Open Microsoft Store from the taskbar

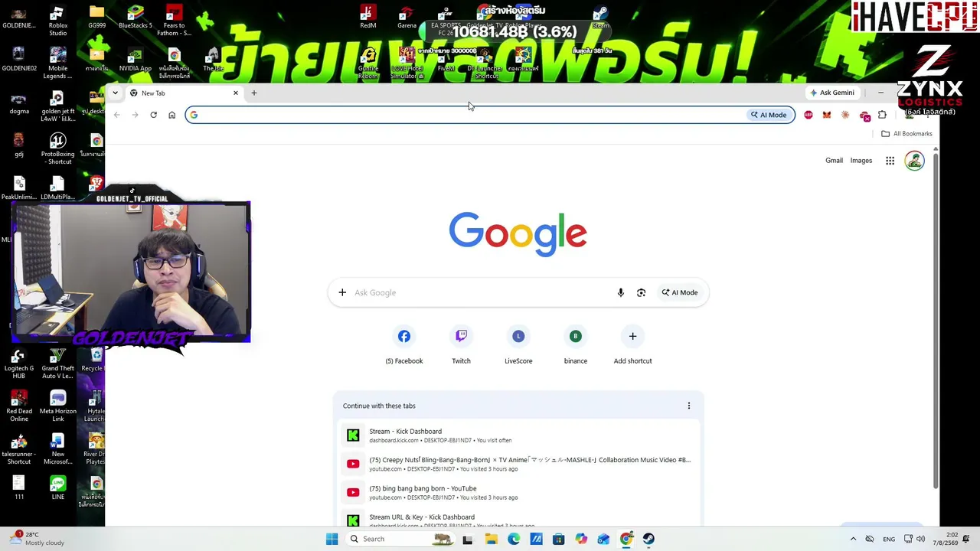tap(558, 539)
